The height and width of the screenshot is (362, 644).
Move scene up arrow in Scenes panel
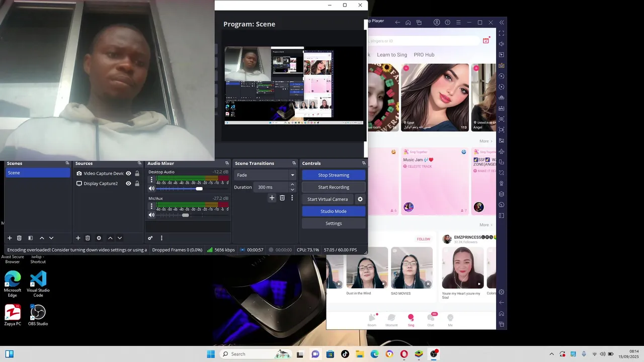coord(42,238)
